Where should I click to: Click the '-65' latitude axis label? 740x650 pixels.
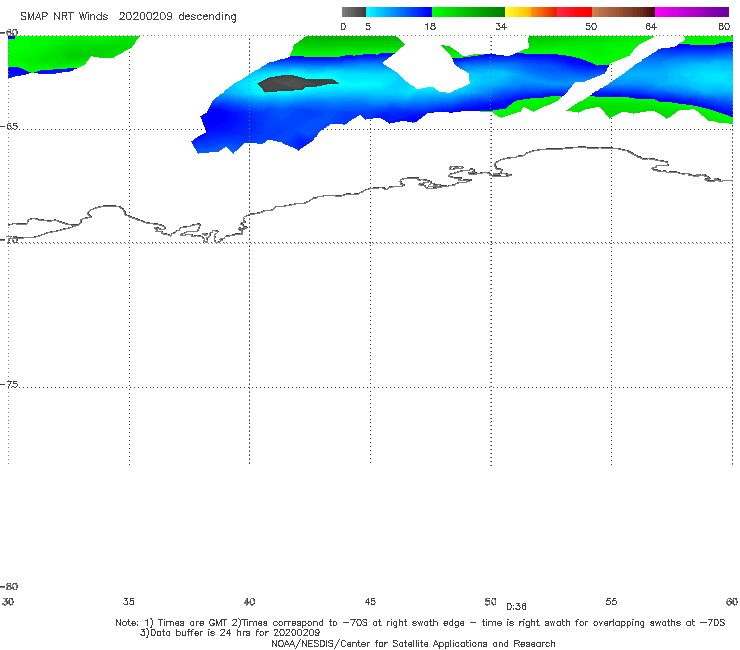click(9, 127)
